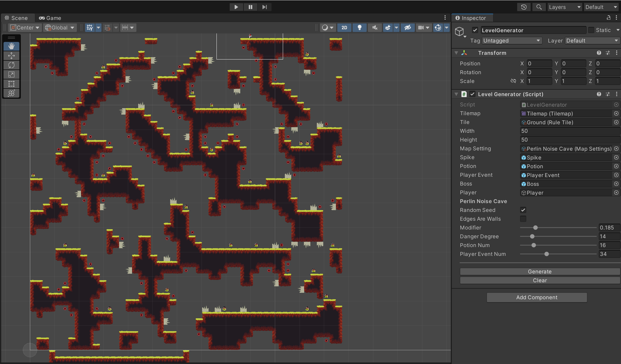Toggle scene lighting bulb icon
621x364 pixels.
tap(359, 28)
